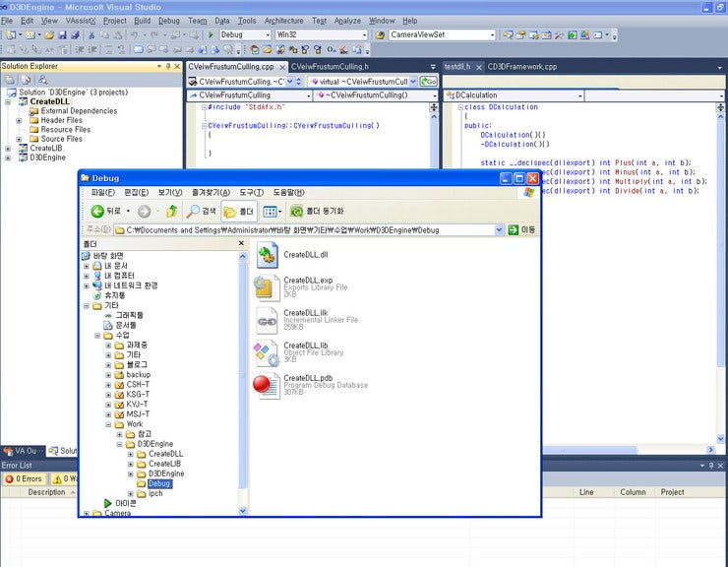Expand the Header Files folder node
728x567 pixels.
[x=19, y=120]
